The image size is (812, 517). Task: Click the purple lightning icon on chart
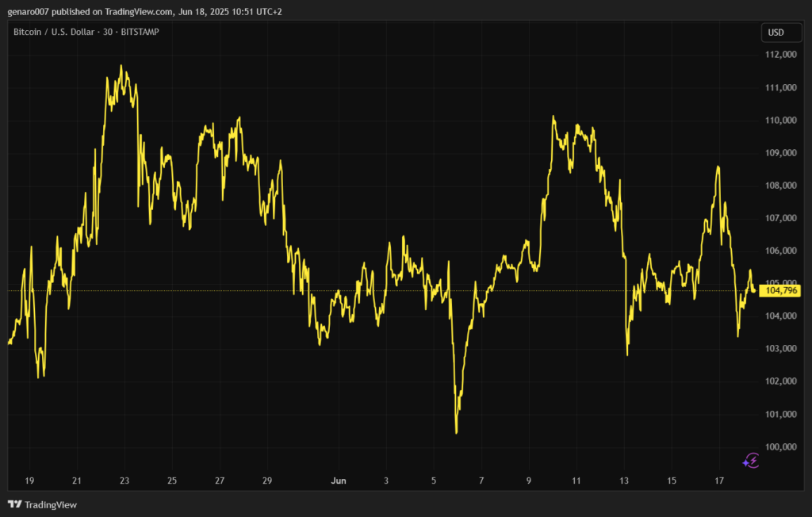751,461
